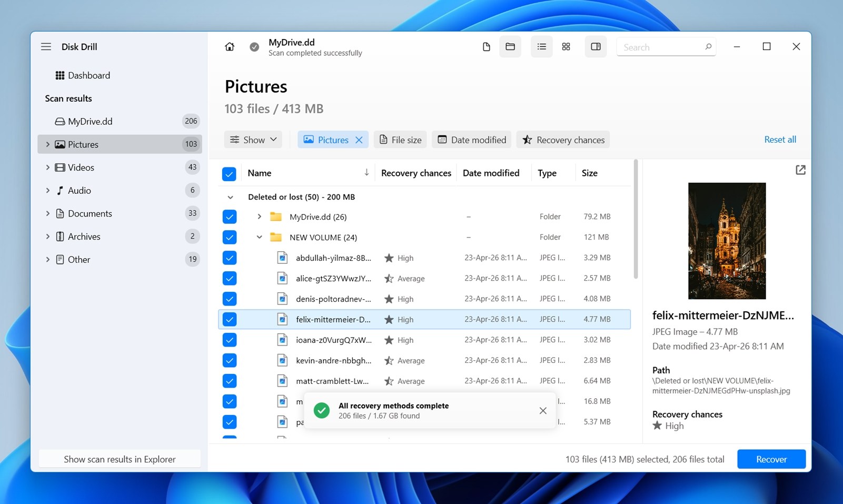
Task: Select MyDrive.dd in scan results
Action: tap(120, 121)
